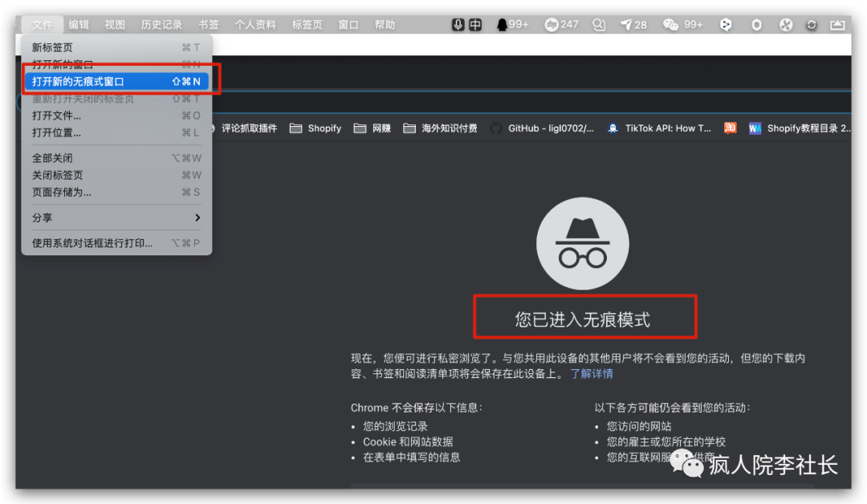Select 打开新的无痕式窗口 menu entry
Viewport: 867px width, 504px height.
point(116,81)
